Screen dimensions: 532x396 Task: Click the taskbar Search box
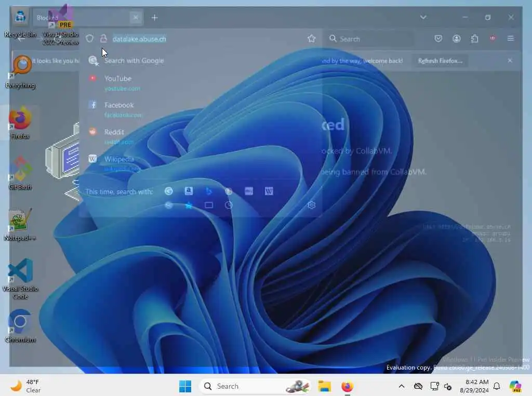(255, 386)
